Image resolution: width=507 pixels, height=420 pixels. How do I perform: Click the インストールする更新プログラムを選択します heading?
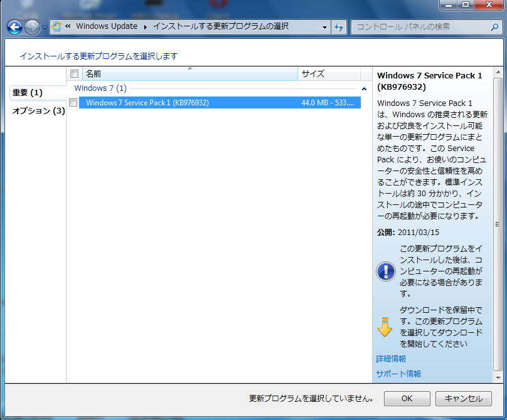tap(99, 56)
